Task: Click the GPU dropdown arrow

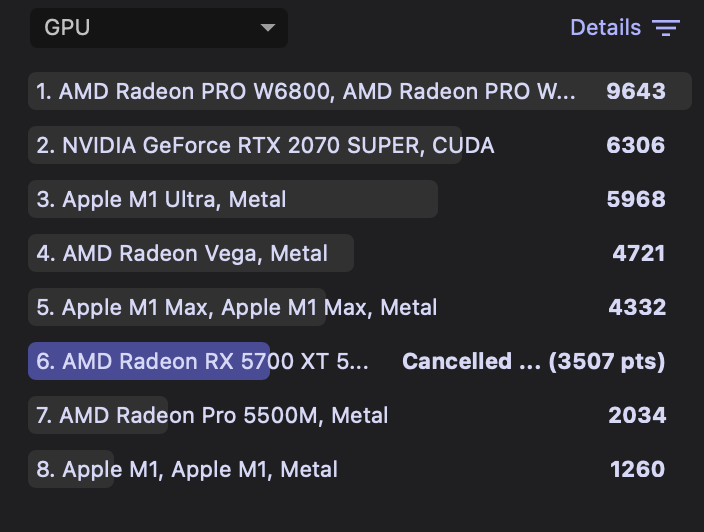Action: tap(267, 28)
